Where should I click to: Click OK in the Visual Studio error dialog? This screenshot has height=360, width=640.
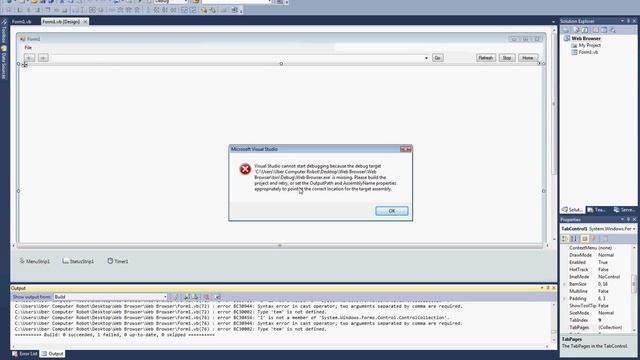click(391, 211)
